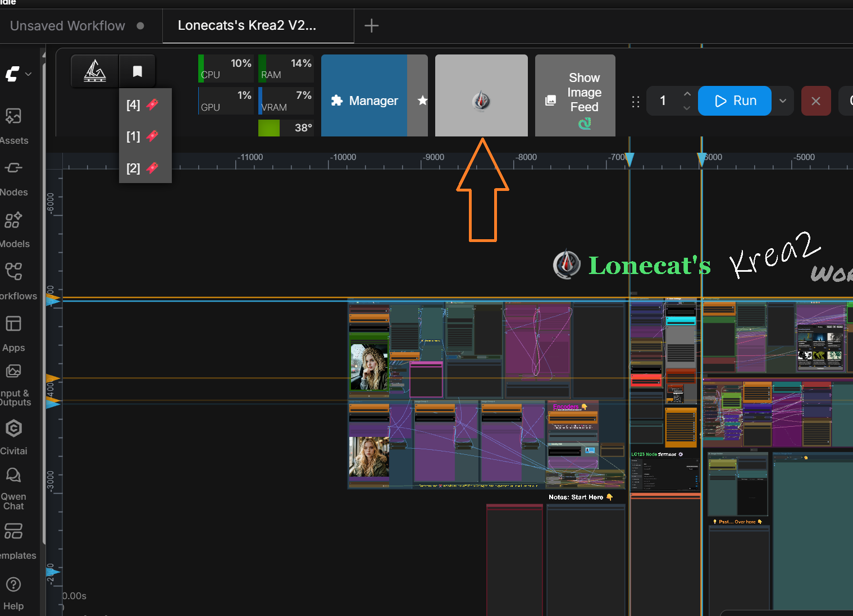The width and height of the screenshot is (853, 616).
Task: Select the fur-hood woman portrait thumbnail
Action: pyautogui.click(x=370, y=367)
